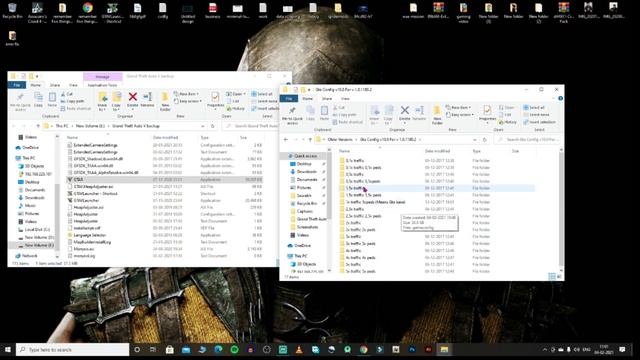The height and width of the screenshot is (360, 640).
Task: Select Desktop in Gta Config Quick access
Action: (x=304, y=164)
